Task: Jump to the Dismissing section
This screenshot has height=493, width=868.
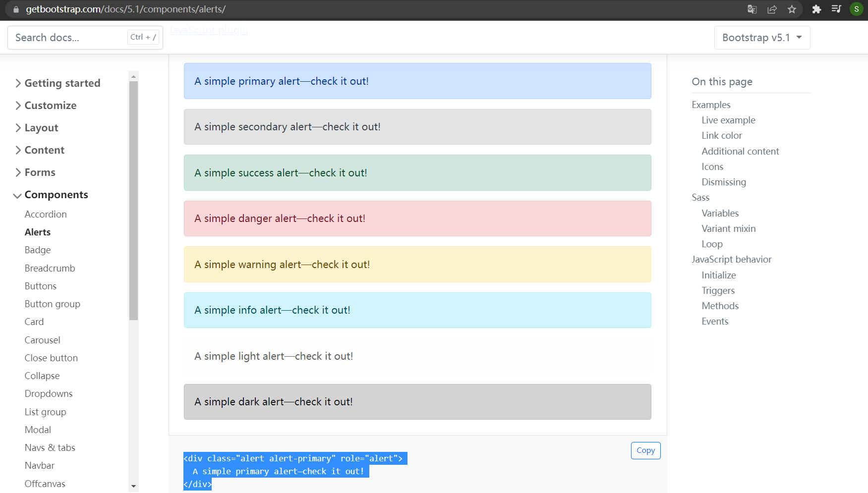Action: click(723, 182)
